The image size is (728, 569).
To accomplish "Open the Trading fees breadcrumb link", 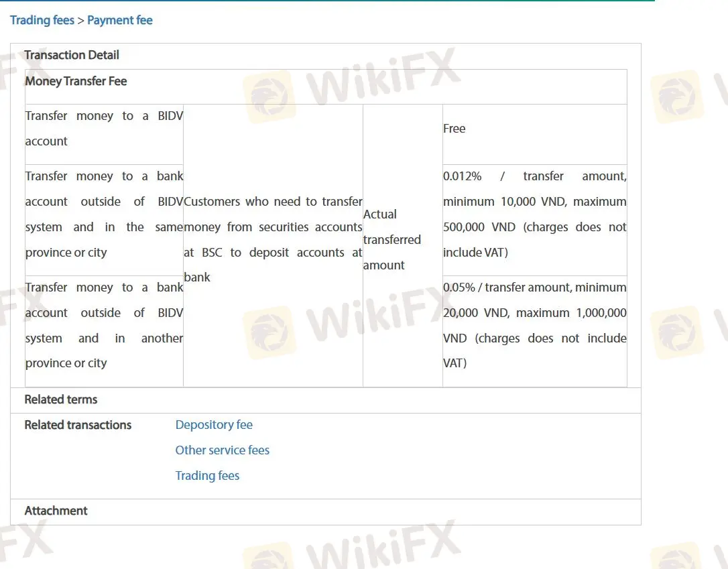I will pyautogui.click(x=42, y=20).
